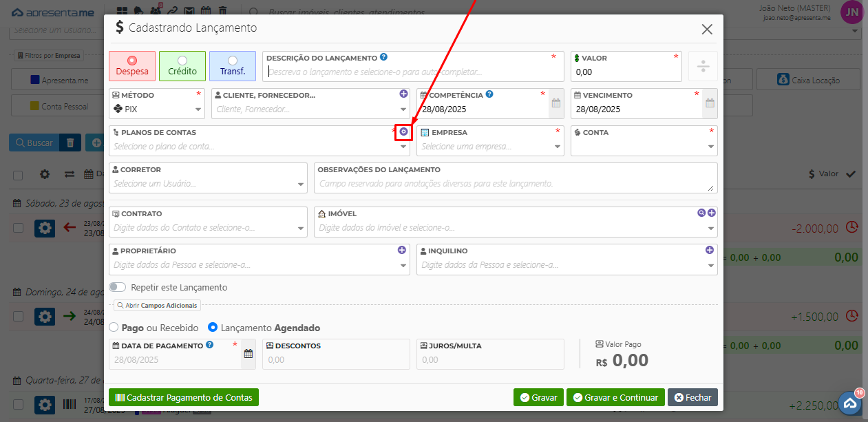Click the plus icon in Proprietário field
Screen dimensions: 868x422
tap(402, 250)
